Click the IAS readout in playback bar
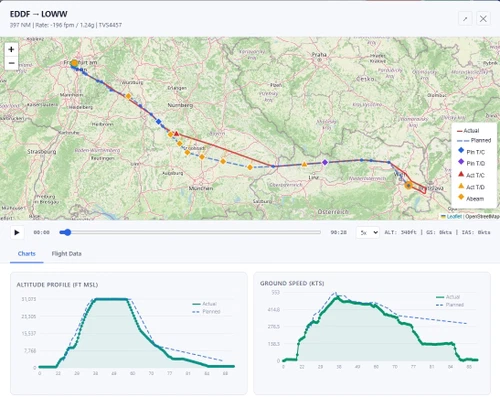 (476, 232)
